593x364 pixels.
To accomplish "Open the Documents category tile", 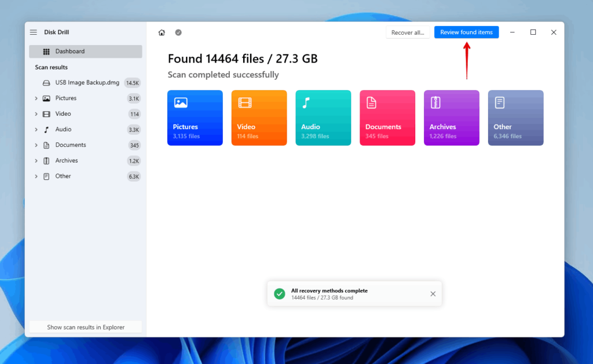I will coord(387,117).
